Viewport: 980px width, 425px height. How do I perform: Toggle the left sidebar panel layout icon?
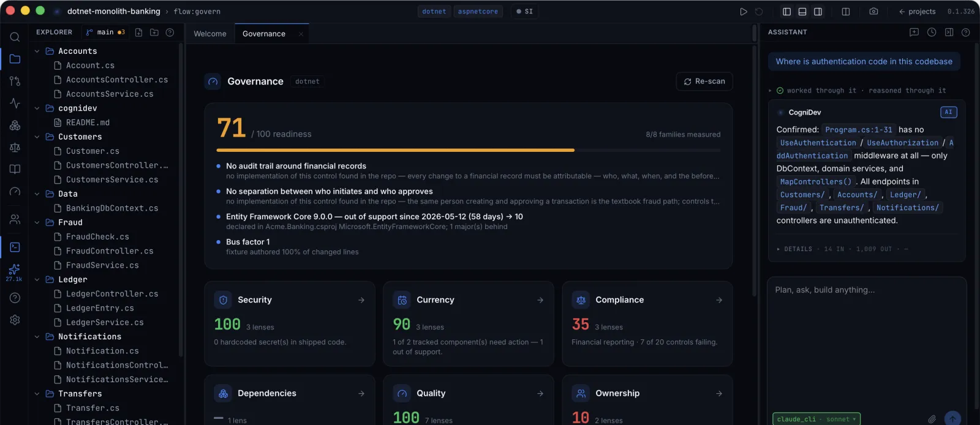point(787,12)
